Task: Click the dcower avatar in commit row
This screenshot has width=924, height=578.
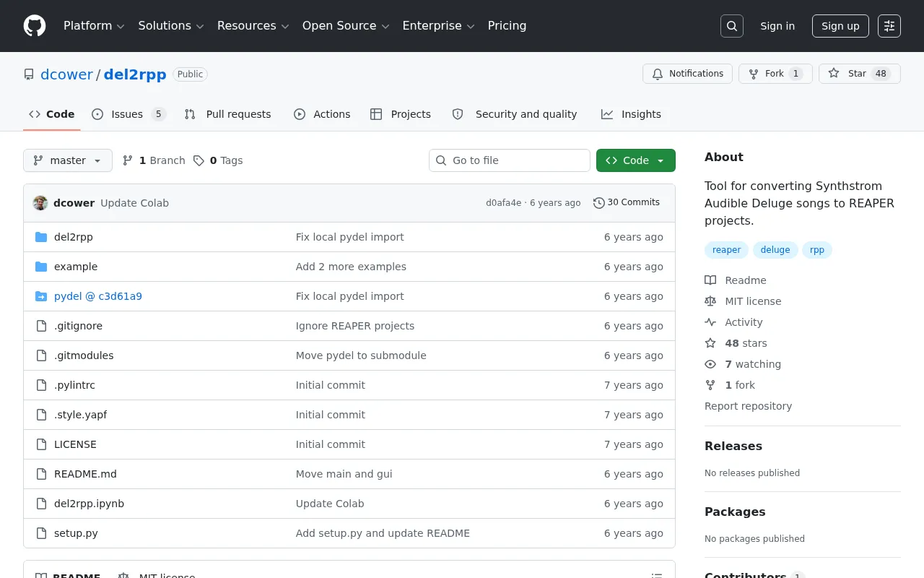Action: pyautogui.click(x=40, y=203)
